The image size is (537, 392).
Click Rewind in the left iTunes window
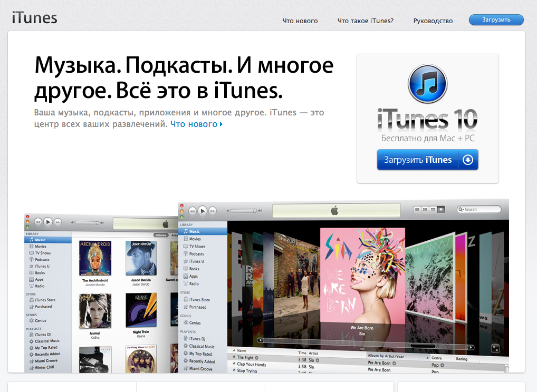[38, 222]
